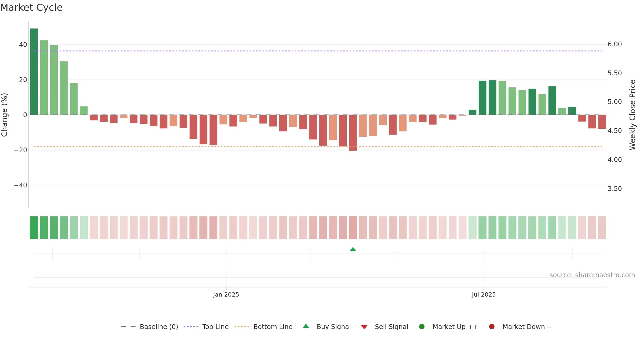The image size is (644, 362).
Task: Click the Change (%) axis title
Action: [x=4, y=115]
